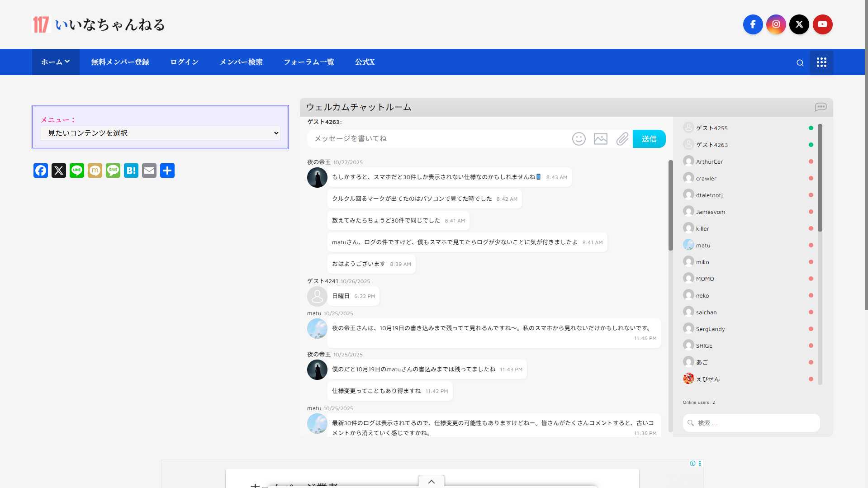Click the paperclip attachment icon
The image size is (868, 488).
pos(622,139)
